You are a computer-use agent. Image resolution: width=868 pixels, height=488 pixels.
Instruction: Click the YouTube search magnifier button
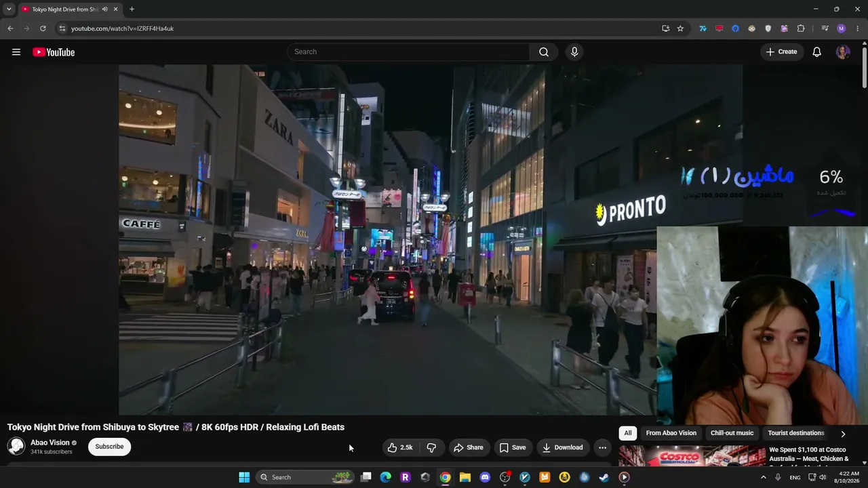544,52
